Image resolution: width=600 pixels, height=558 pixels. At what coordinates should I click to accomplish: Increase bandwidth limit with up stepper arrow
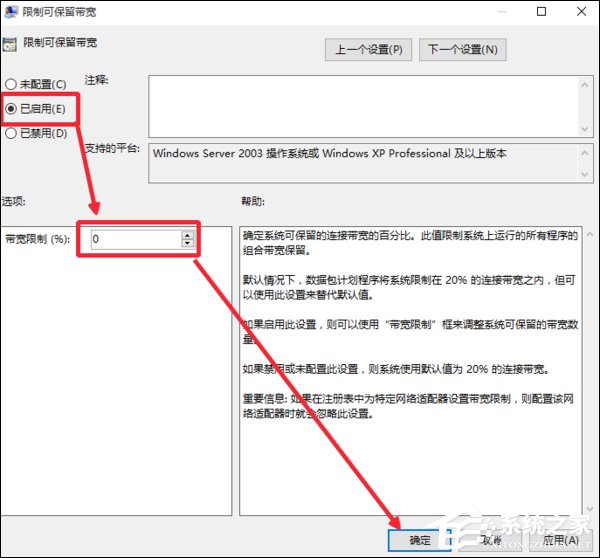[x=188, y=235]
